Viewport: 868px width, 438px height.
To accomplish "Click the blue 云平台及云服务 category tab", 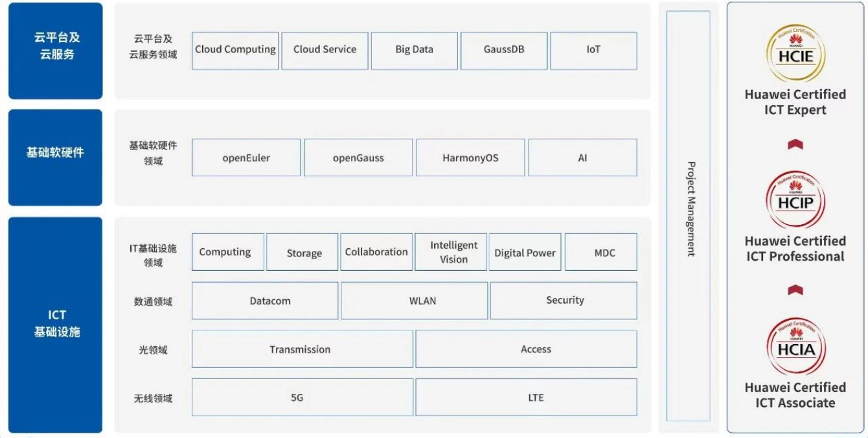I will [55, 51].
